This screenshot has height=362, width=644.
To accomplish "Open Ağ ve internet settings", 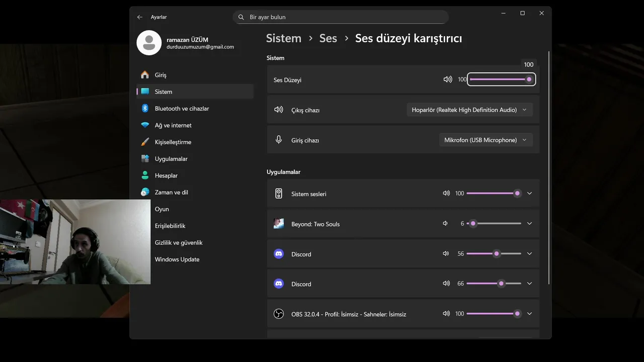I will [x=173, y=125].
